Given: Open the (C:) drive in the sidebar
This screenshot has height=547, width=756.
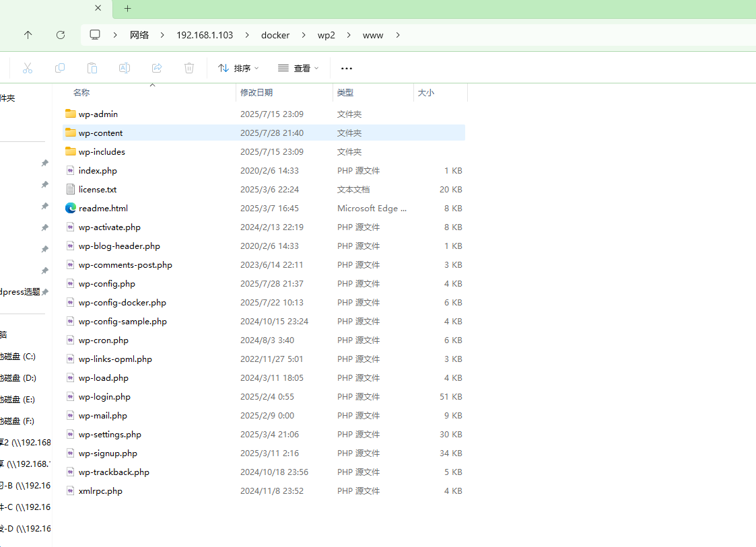Looking at the screenshot, I should click(x=18, y=357).
